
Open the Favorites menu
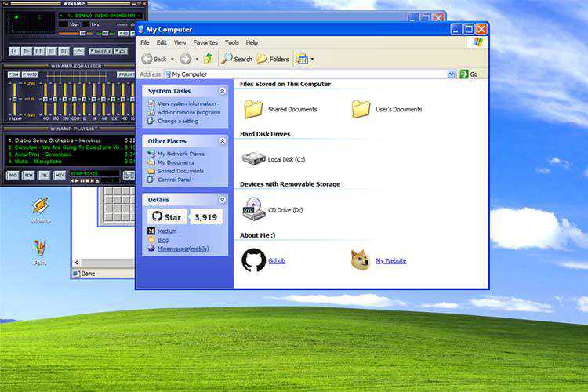205,42
